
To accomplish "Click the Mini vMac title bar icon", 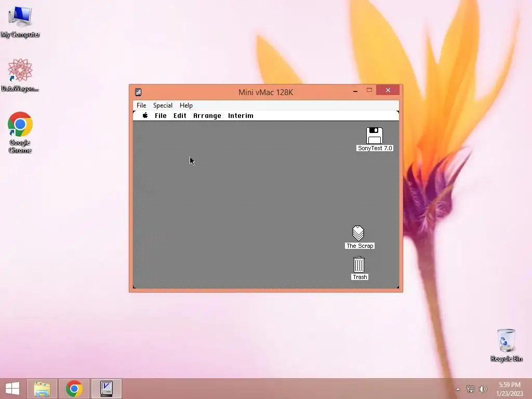I will [x=138, y=92].
